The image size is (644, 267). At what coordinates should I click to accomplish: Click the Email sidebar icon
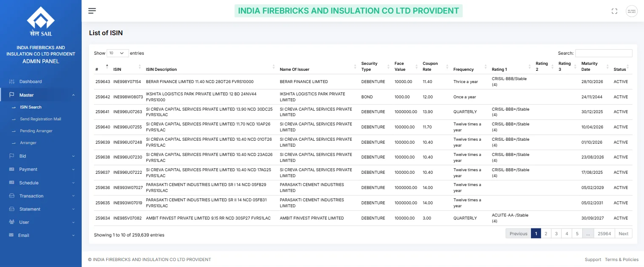pos(12,235)
